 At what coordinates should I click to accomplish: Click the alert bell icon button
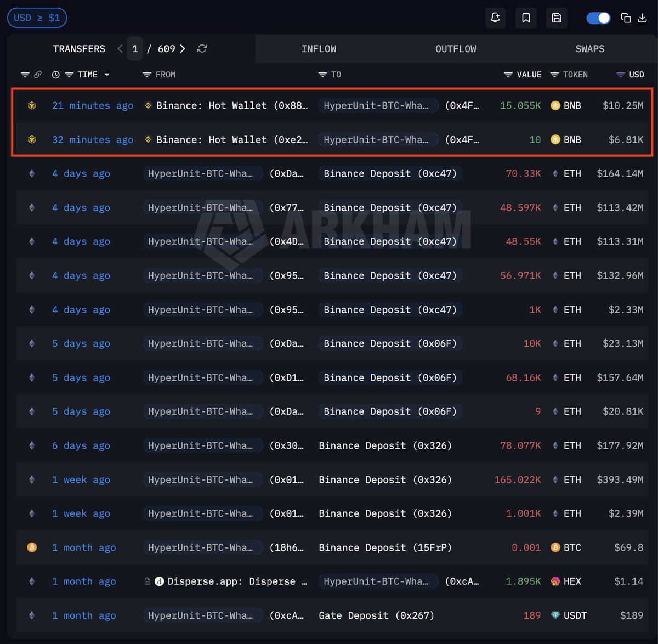(x=496, y=18)
